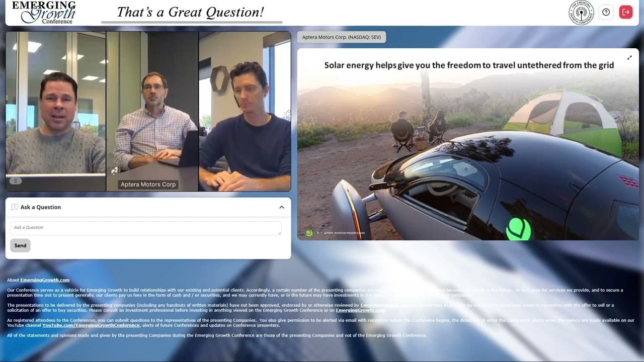Select the speaker in the navy sweater

pyautogui.click(x=245, y=111)
